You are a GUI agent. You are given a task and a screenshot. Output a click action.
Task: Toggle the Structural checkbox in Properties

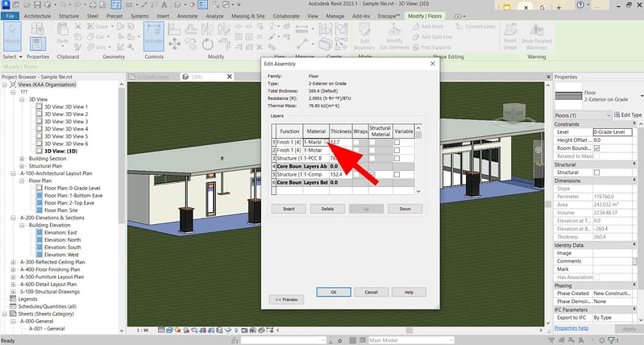(597, 172)
